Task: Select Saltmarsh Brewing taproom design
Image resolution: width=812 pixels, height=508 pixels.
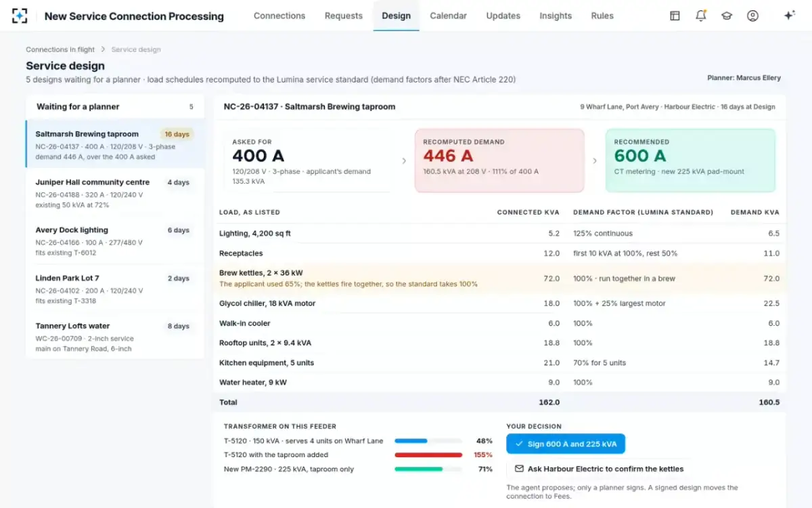Action: click(x=115, y=144)
